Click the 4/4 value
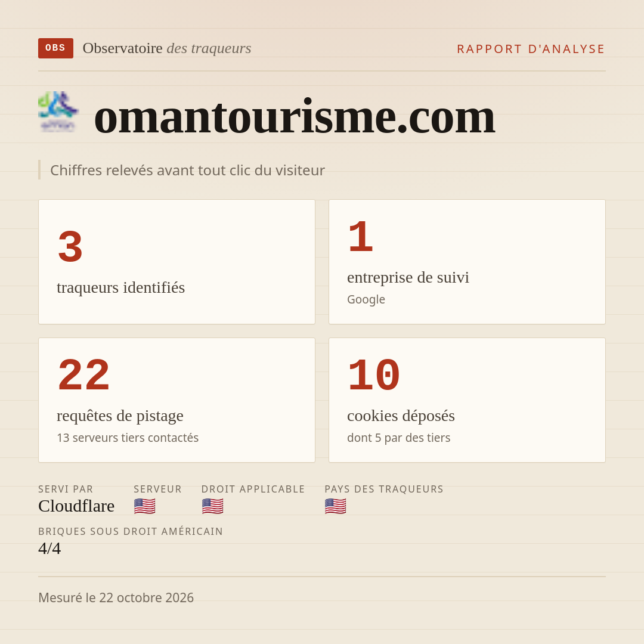The image size is (644, 644). [49, 549]
